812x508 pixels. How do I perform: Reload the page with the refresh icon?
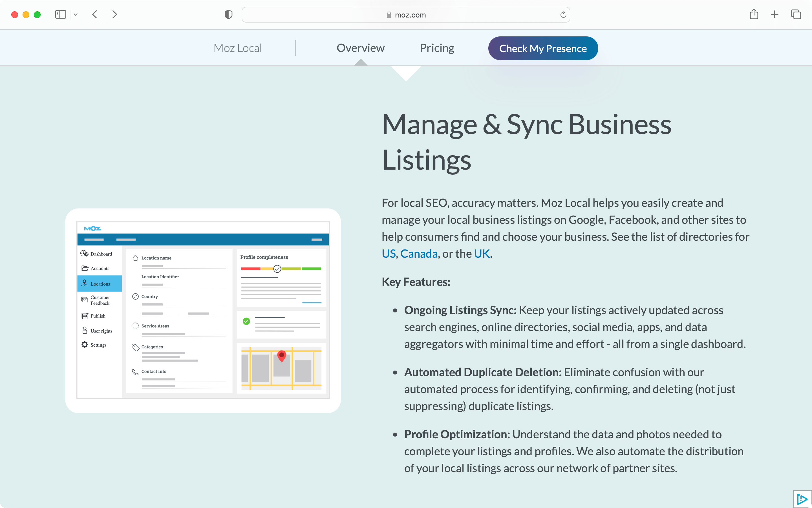coord(563,14)
